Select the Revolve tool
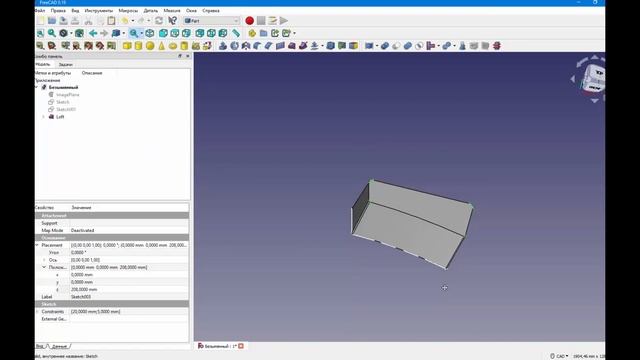 pyautogui.click(x=234, y=46)
